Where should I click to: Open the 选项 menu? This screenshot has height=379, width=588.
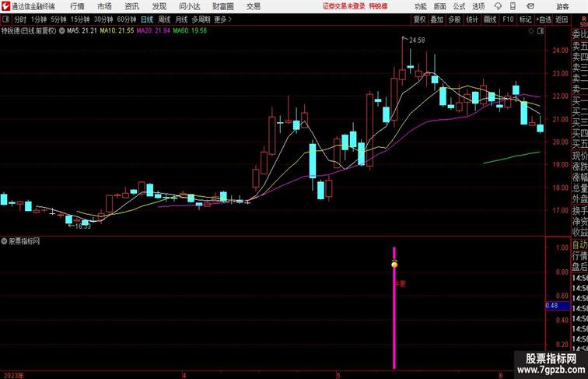click(478, 6)
